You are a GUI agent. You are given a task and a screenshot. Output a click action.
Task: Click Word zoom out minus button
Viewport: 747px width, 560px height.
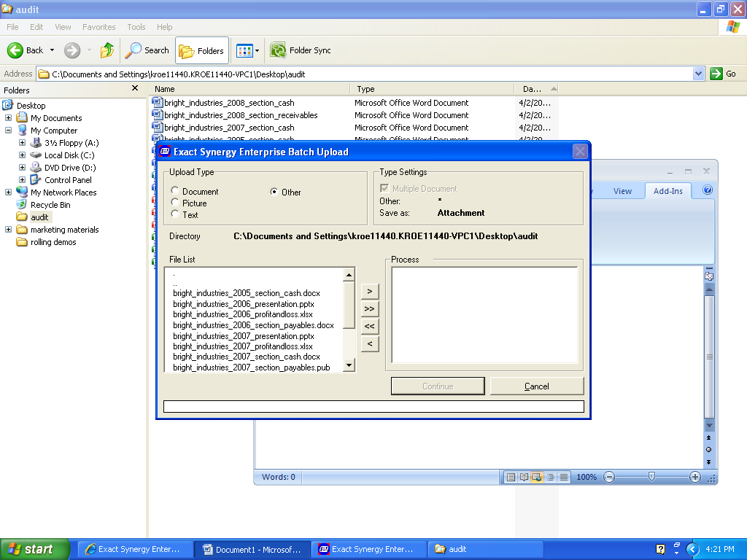(609, 477)
